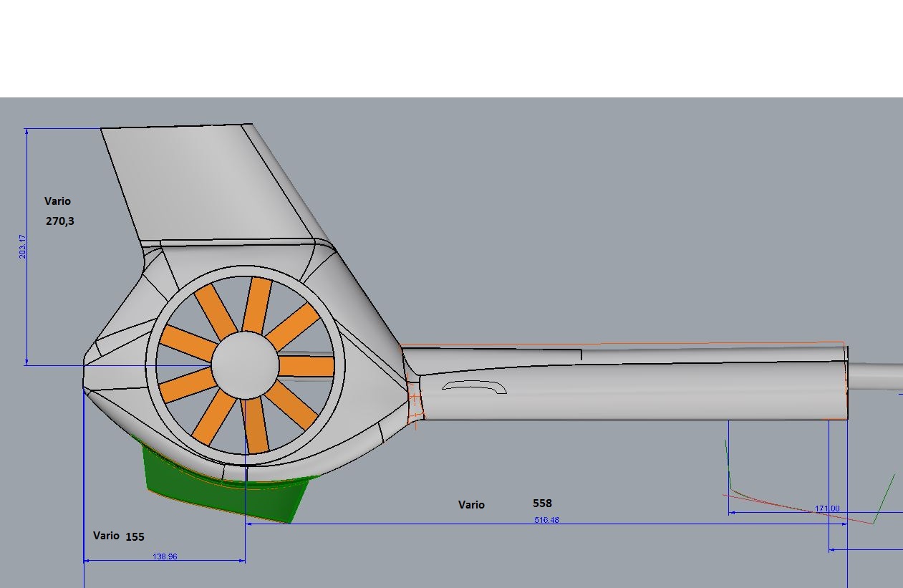Select the white blank area above viewport
This screenshot has width=903, height=588.
click(x=451, y=47)
